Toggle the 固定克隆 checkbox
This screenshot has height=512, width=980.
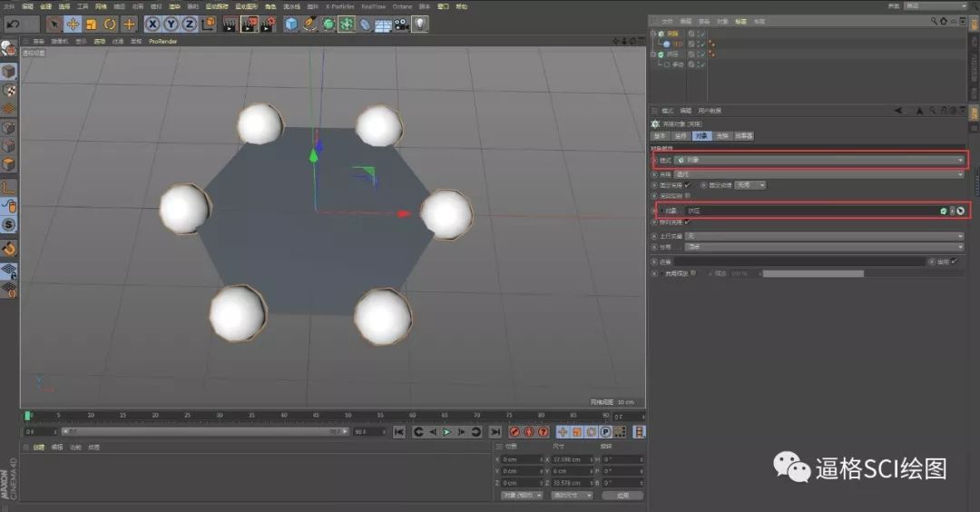(x=688, y=185)
